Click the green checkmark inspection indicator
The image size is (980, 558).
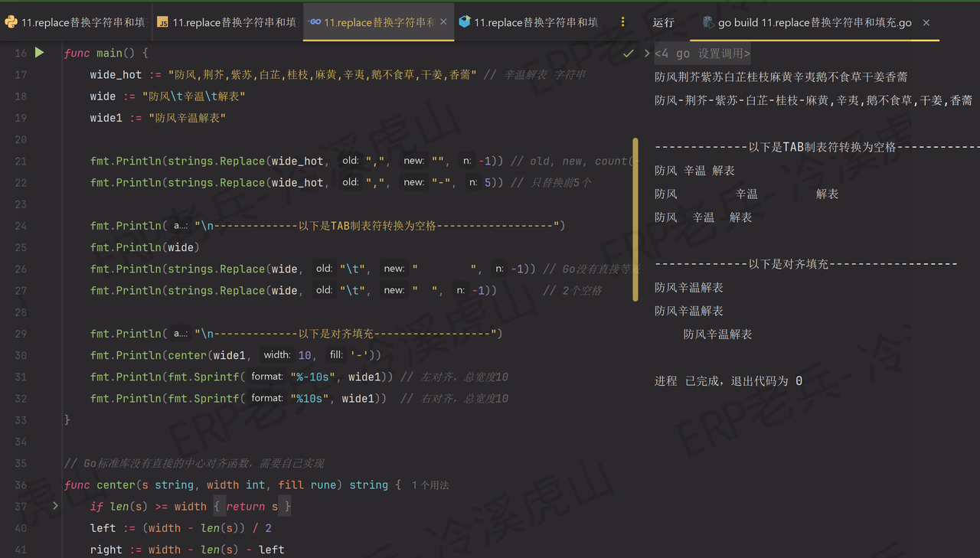coord(628,54)
